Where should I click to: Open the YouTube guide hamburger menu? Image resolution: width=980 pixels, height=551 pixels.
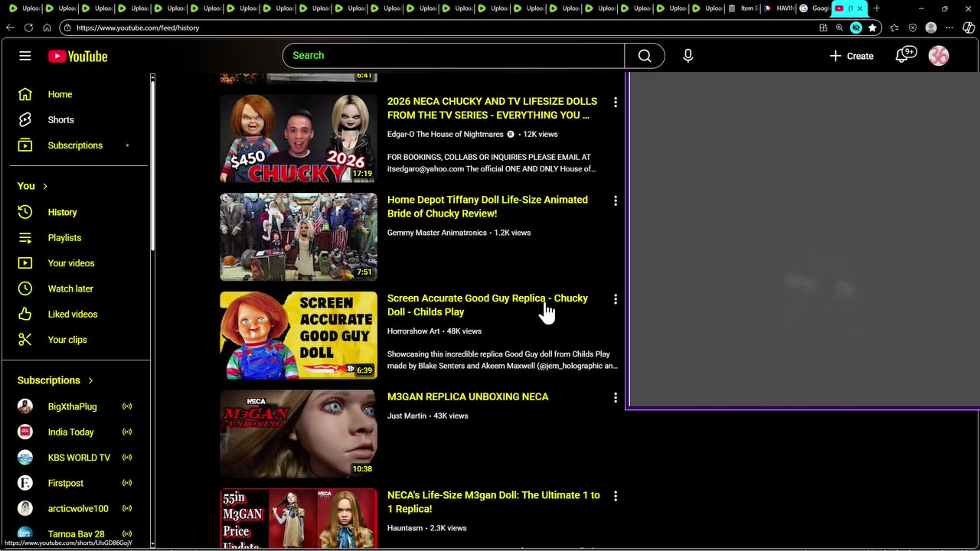tap(25, 56)
